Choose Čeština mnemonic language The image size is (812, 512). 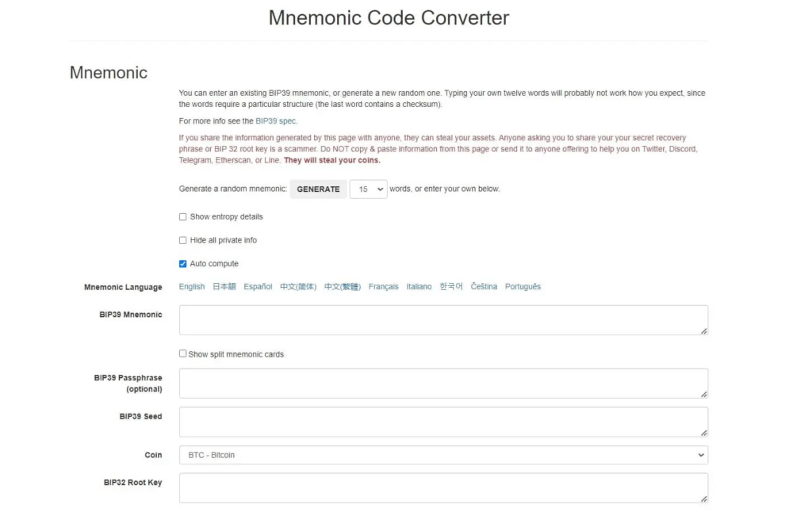pos(484,286)
